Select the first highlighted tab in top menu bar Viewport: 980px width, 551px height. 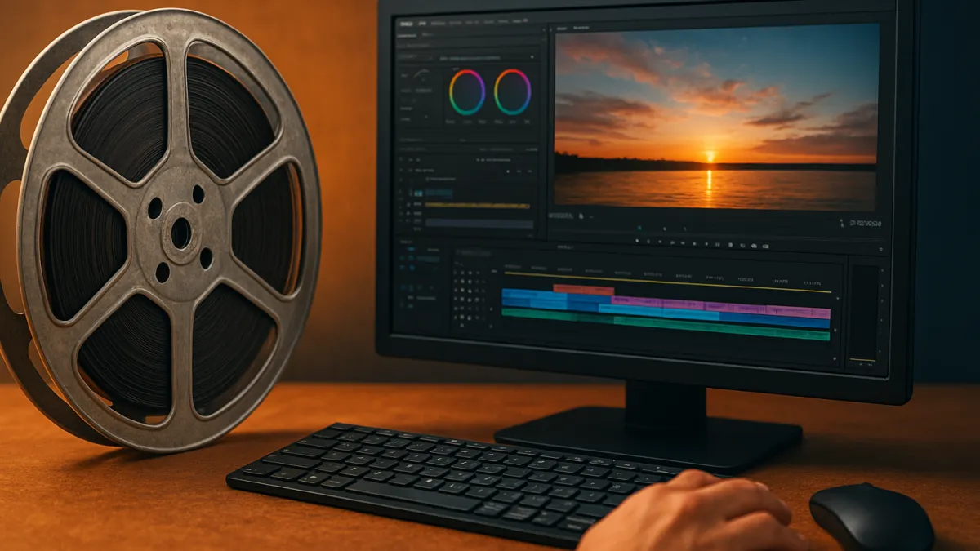point(404,24)
